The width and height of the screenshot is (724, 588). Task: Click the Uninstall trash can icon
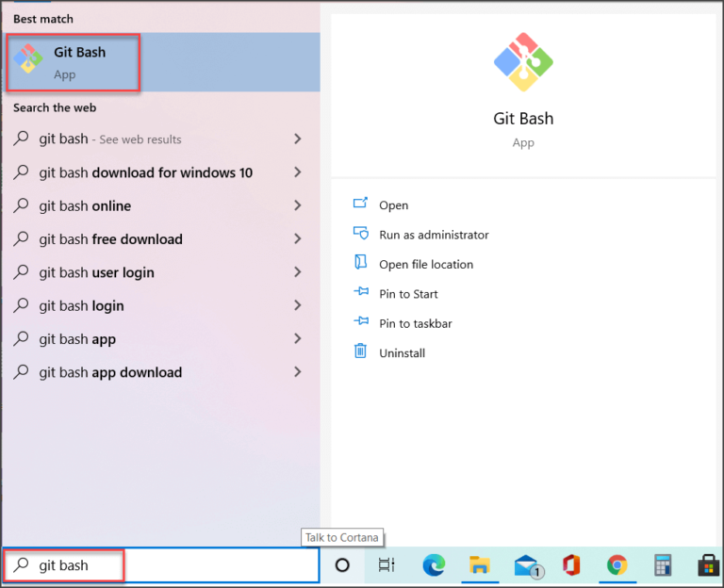click(x=360, y=351)
